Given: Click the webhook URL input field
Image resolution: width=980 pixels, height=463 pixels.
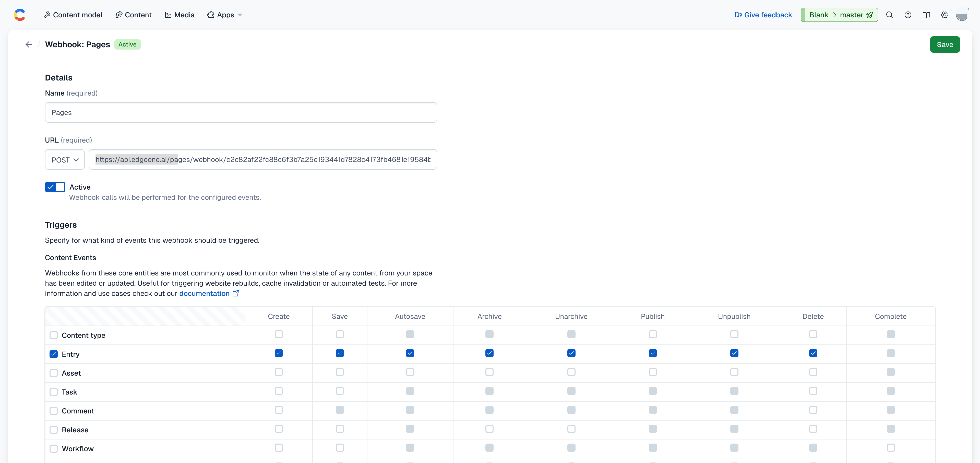Looking at the screenshot, I should (x=263, y=159).
